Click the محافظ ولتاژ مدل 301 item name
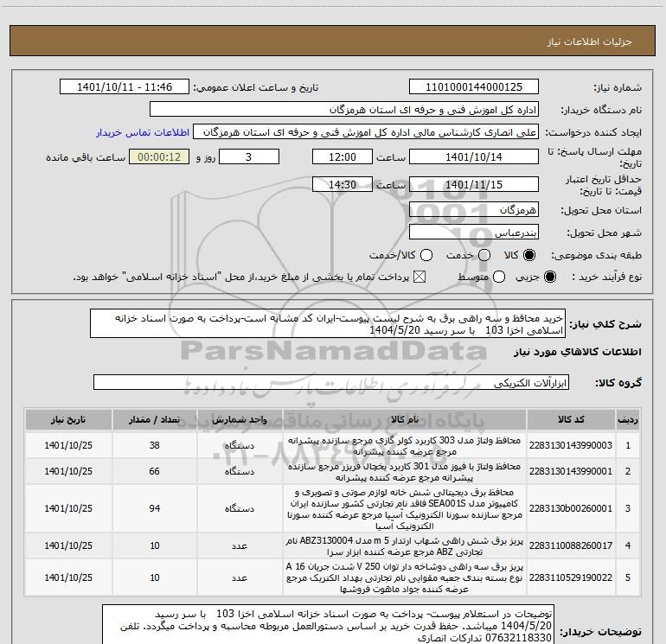This screenshot has width=666, height=644. [405, 472]
